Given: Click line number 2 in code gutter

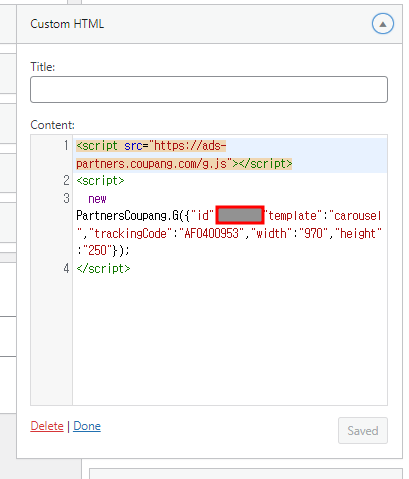Looking at the screenshot, I should (66, 181).
